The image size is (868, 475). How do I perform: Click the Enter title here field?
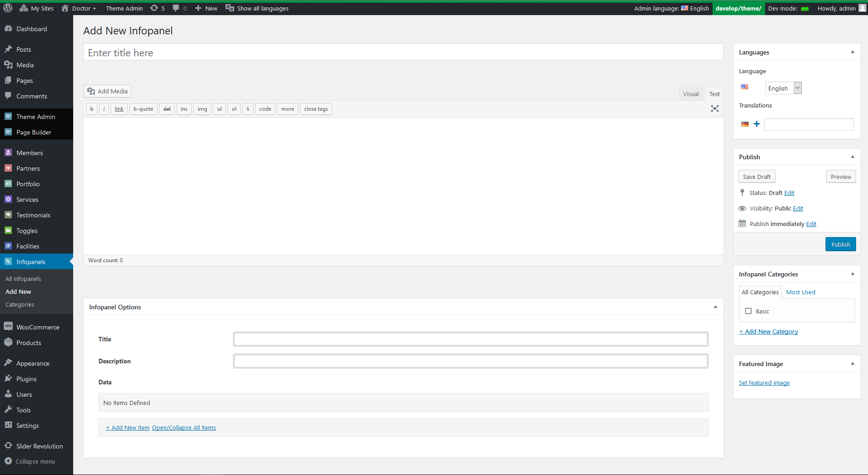pyautogui.click(x=403, y=53)
